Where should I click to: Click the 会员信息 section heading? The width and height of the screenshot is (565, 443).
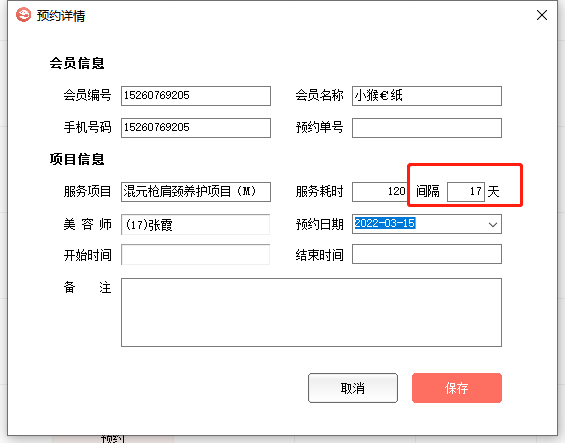(x=77, y=63)
